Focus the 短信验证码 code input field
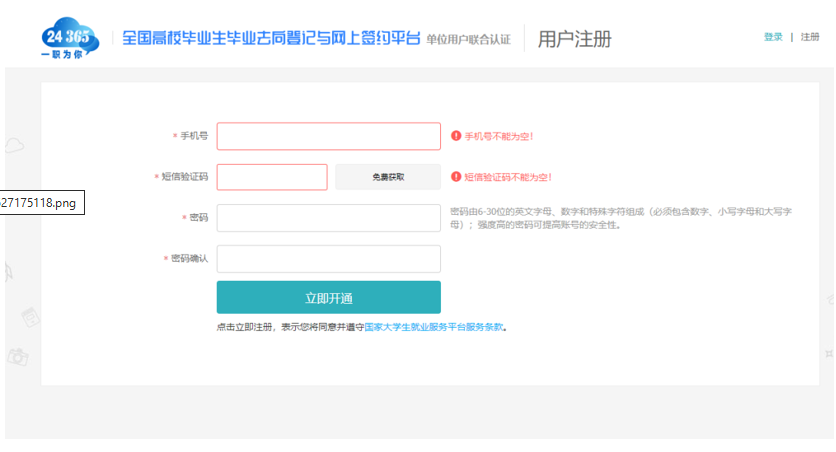The height and width of the screenshot is (452, 836). pos(272,177)
